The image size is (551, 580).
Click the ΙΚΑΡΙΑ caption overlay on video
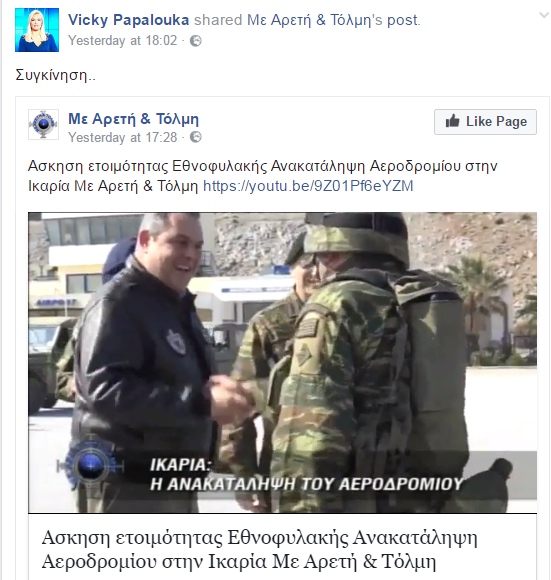point(306,475)
